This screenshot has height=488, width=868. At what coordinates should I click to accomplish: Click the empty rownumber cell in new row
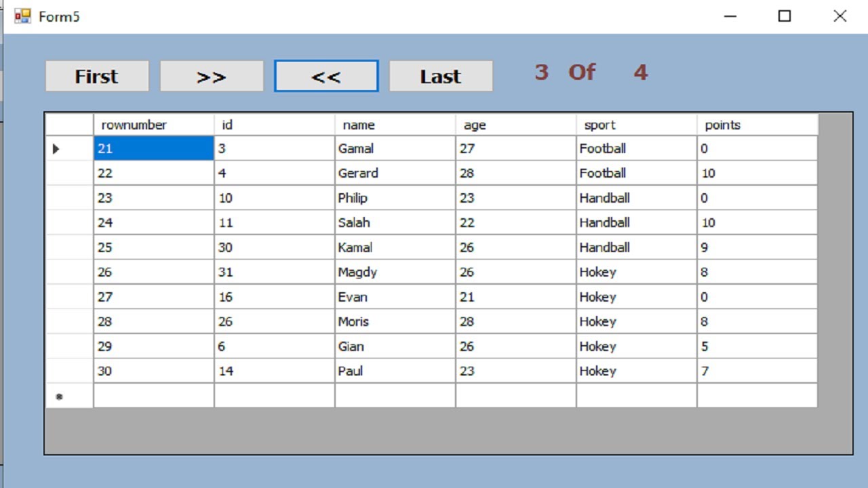coord(154,396)
